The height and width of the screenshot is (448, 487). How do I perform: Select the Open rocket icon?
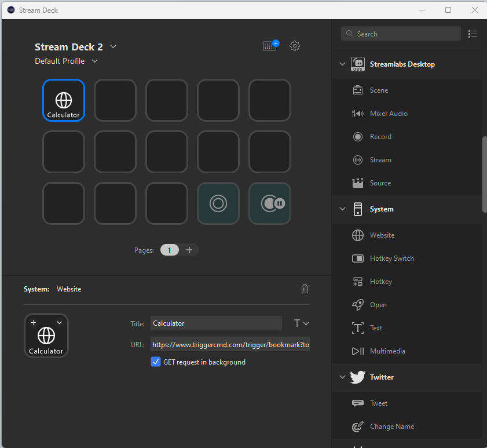(x=358, y=305)
